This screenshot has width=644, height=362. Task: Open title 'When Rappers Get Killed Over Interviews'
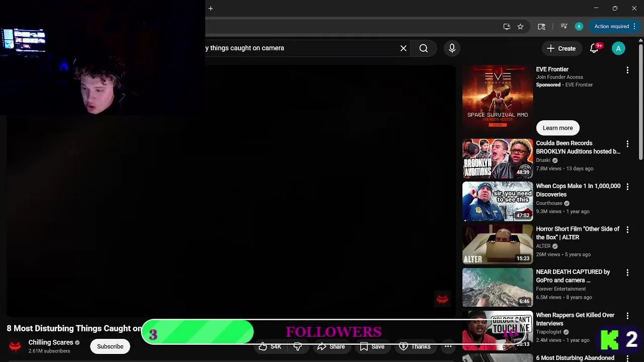click(575, 319)
